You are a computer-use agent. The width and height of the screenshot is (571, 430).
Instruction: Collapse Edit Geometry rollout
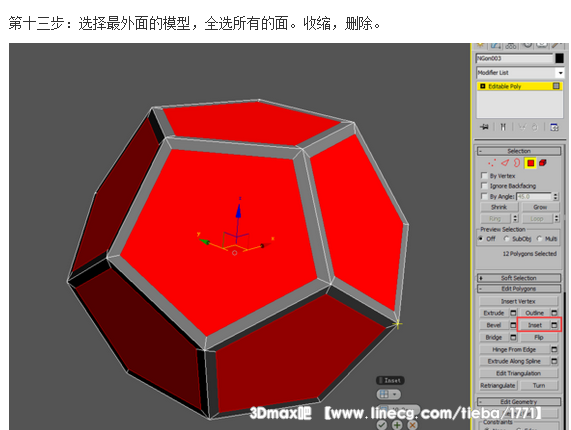coord(519,402)
